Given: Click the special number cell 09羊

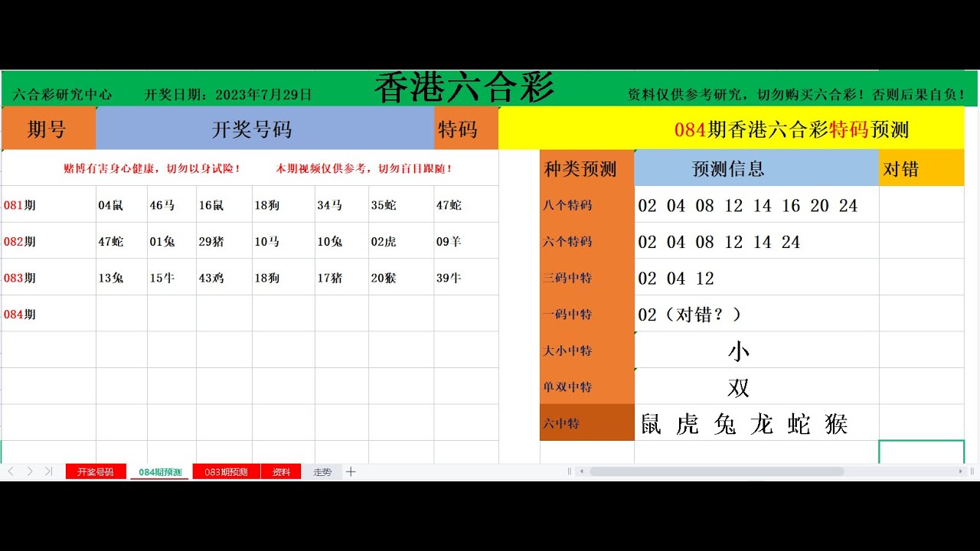Looking at the screenshot, I should [x=466, y=241].
